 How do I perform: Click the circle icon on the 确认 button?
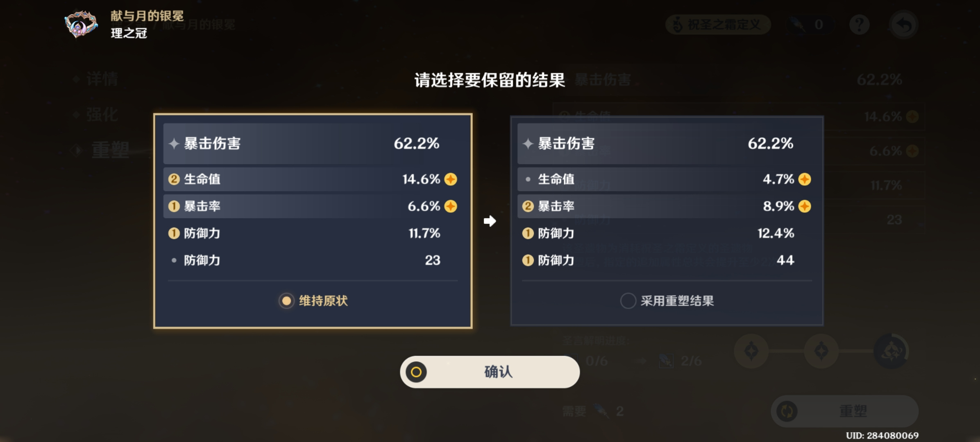coord(416,372)
